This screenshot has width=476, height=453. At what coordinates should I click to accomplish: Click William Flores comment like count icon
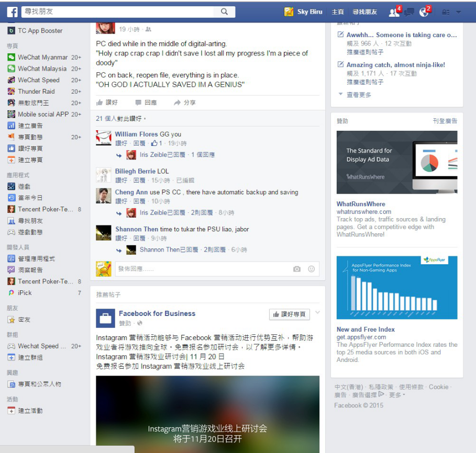coord(154,143)
